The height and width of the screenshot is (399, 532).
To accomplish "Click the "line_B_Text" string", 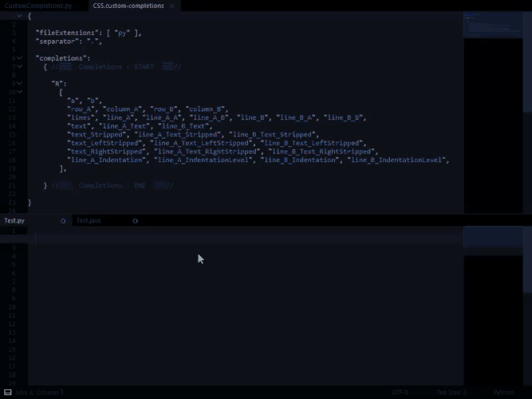I will (x=183, y=126).
